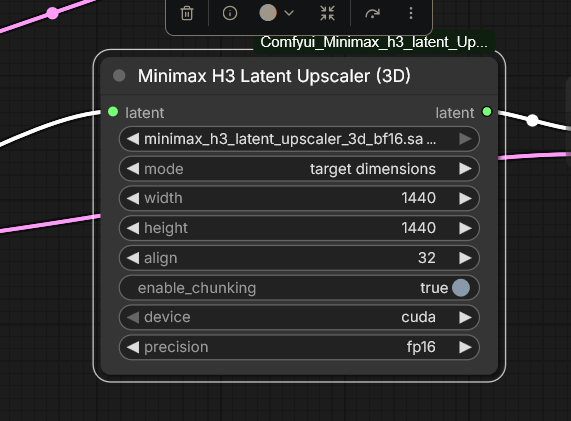Collapse the node with the shrink-arrows icon
Screen dimensions: 571x421
pyautogui.click(x=327, y=13)
